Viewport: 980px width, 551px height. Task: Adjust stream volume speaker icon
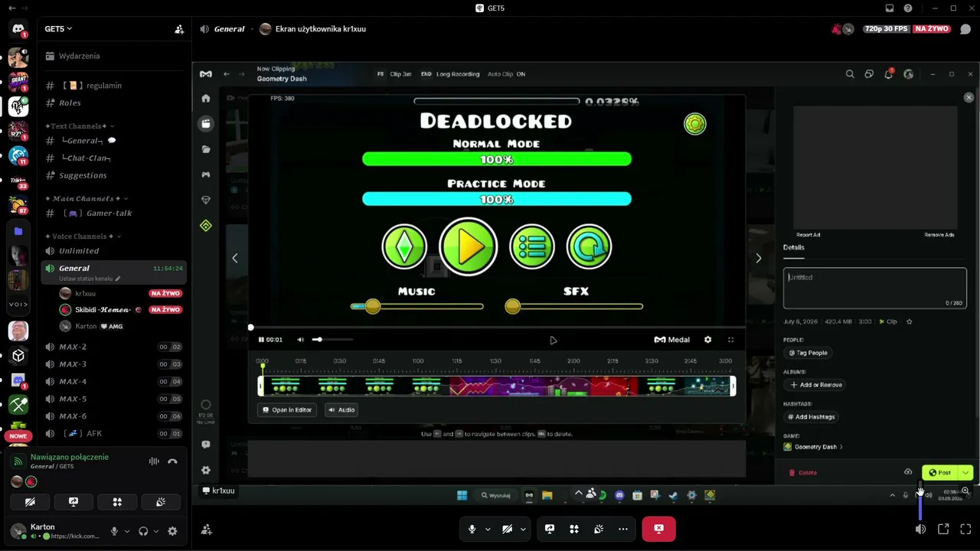920,529
